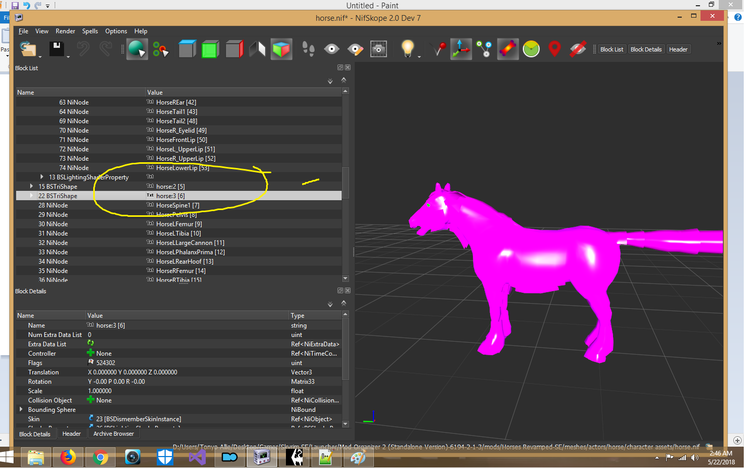
Task: Expand the 22 BSTriShape row
Action: click(32, 196)
